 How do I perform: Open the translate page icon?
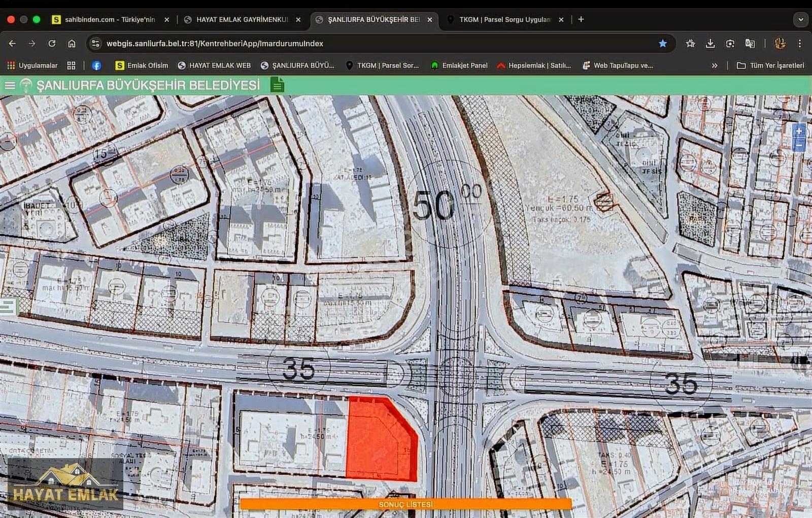pos(750,44)
